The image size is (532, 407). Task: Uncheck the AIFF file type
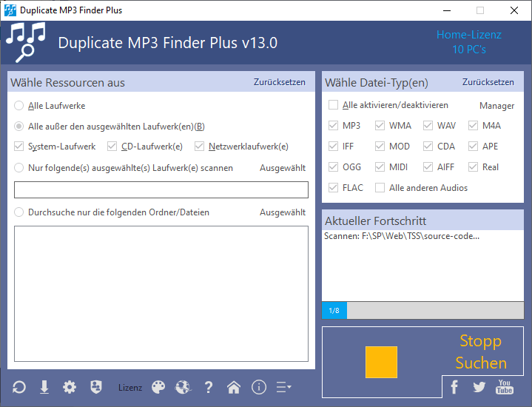pyautogui.click(x=428, y=167)
